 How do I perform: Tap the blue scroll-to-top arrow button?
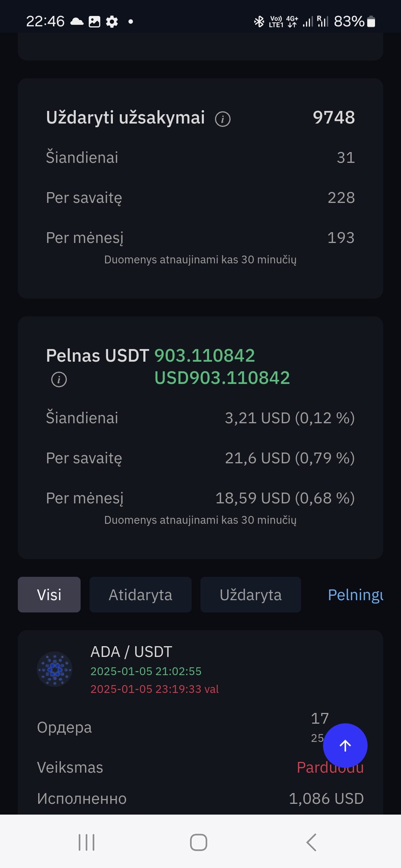(345, 746)
